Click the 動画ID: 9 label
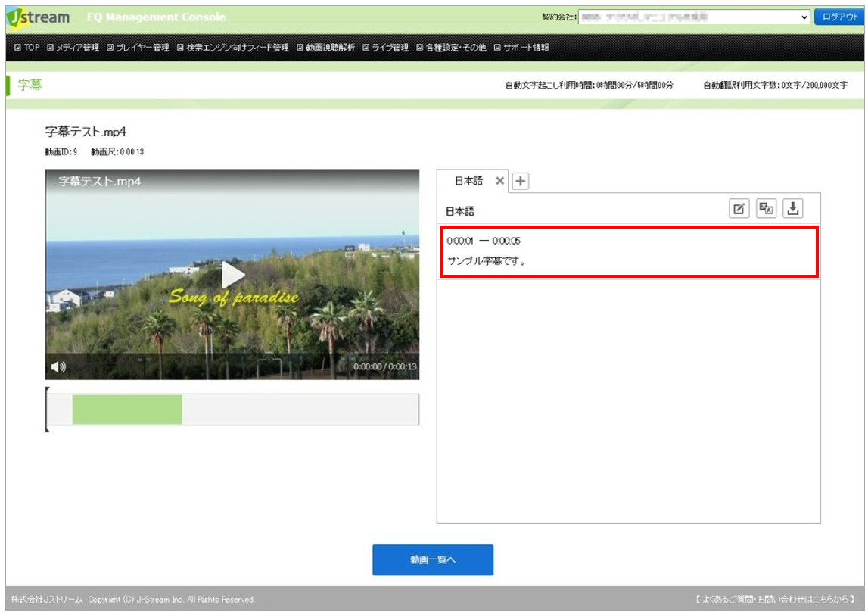The height and width of the screenshot is (614, 868). click(x=61, y=151)
